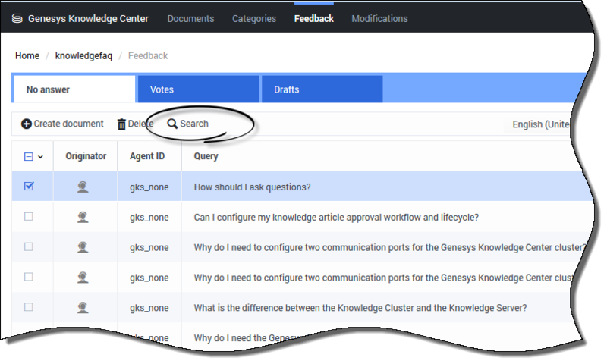This screenshot has height=364, width=607.
Task: Click originator icon for 'How should I ask questions?'
Action: [83, 187]
